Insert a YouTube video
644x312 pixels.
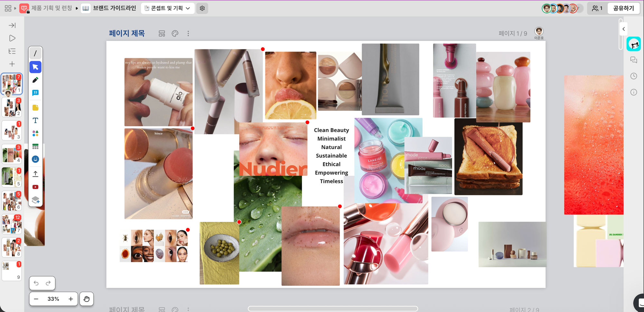35,187
